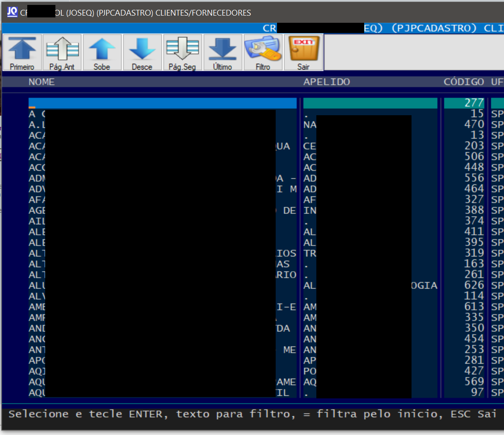Screen dimensions: 504x435
Task: Click the APELIDO column header
Action: pos(327,82)
